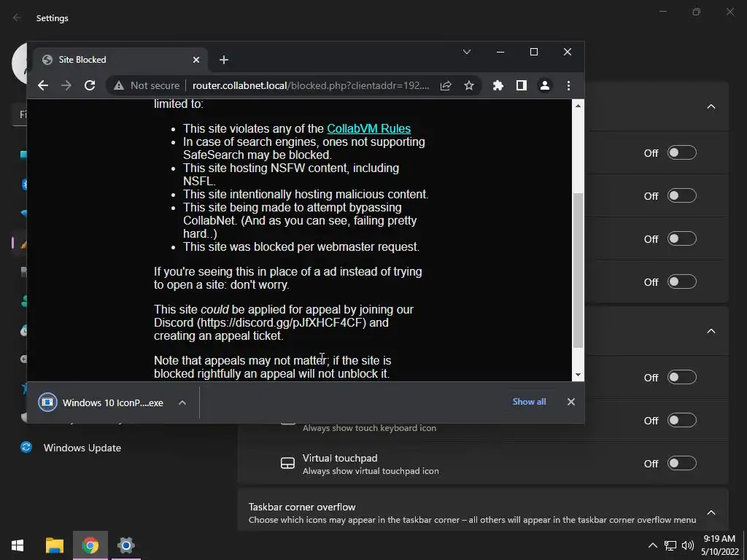Viewport: 747px width, 560px height.
Task: Open the Chrome extensions puzzle icon
Action: pos(498,86)
